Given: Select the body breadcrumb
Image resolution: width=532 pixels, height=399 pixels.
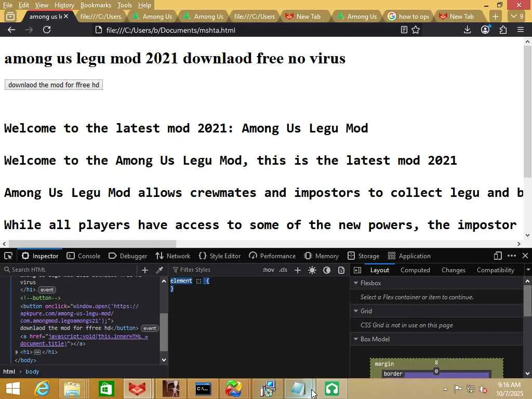Looking at the screenshot, I should (x=32, y=371).
